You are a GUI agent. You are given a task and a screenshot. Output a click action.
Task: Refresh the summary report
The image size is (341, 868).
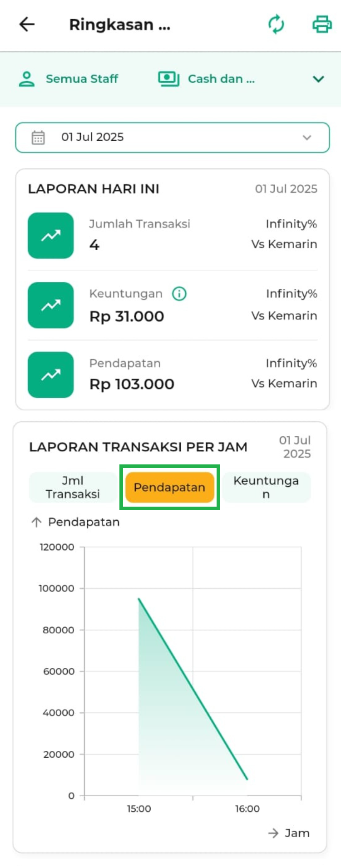coord(276,25)
